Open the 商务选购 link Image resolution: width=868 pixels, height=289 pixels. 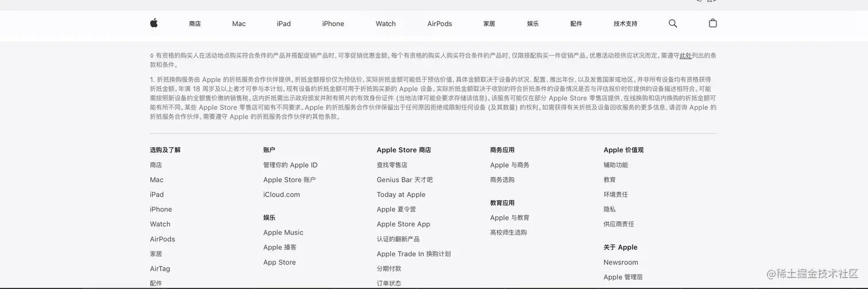pyautogui.click(x=502, y=180)
